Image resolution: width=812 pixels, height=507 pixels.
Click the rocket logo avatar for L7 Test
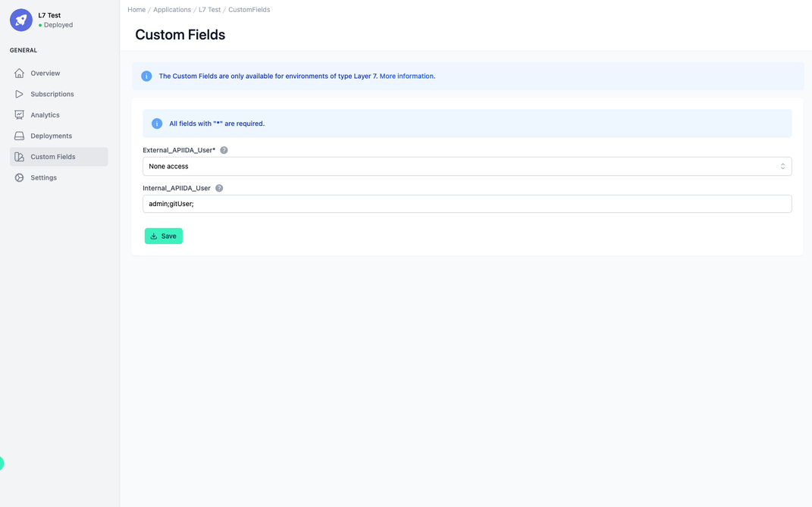(20, 20)
